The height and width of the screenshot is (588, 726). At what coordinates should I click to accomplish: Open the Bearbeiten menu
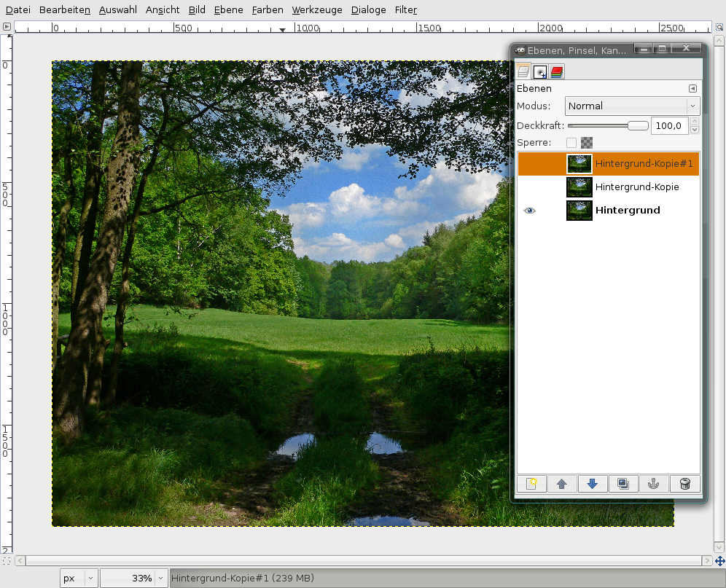[64, 9]
